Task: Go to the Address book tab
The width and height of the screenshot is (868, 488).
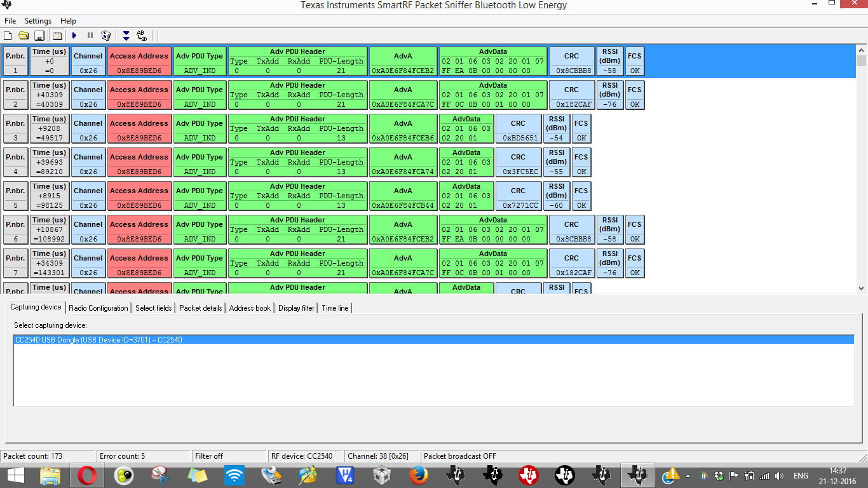Action: pos(250,308)
